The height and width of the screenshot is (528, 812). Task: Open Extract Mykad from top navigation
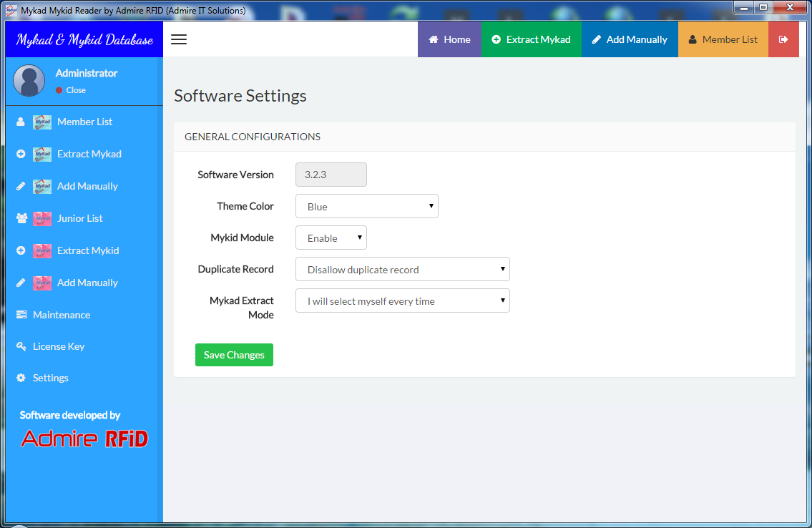pos(531,39)
